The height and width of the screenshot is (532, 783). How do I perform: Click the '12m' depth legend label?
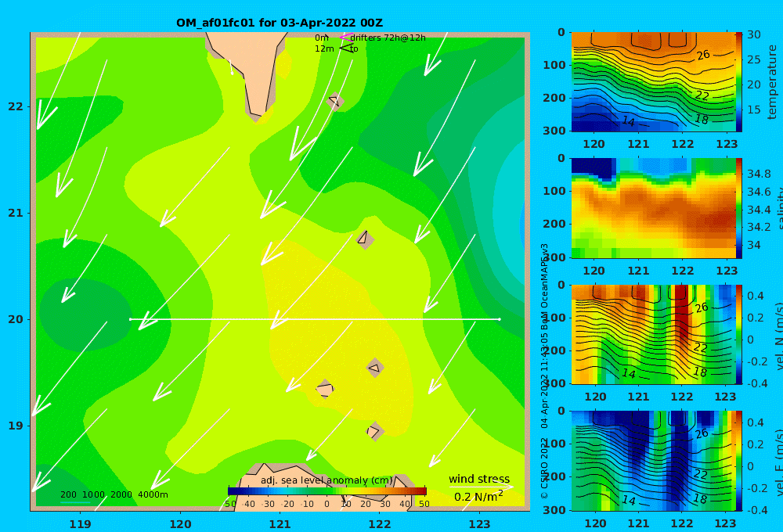tap(324, 49)
